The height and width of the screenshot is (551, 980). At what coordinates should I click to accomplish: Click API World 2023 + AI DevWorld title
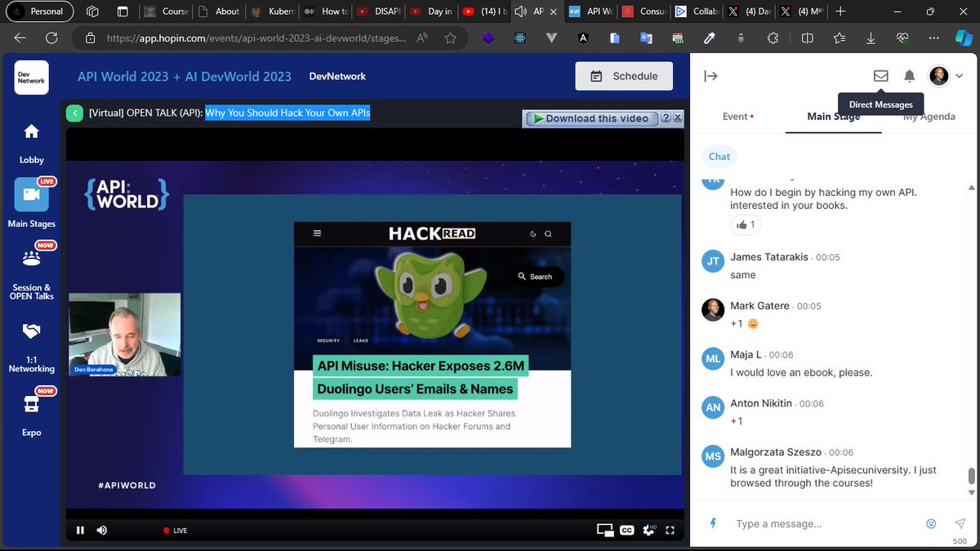click(185, 76)
